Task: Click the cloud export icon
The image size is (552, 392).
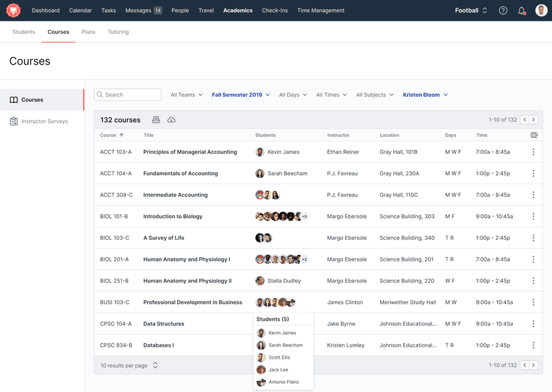Action: click(x=172, y=120)
